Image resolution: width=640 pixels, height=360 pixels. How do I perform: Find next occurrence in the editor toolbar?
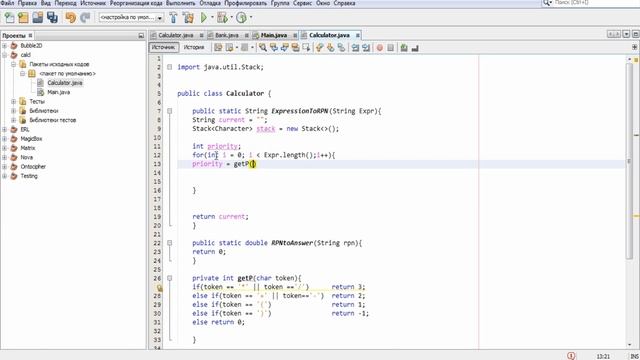tap(284, 48)
